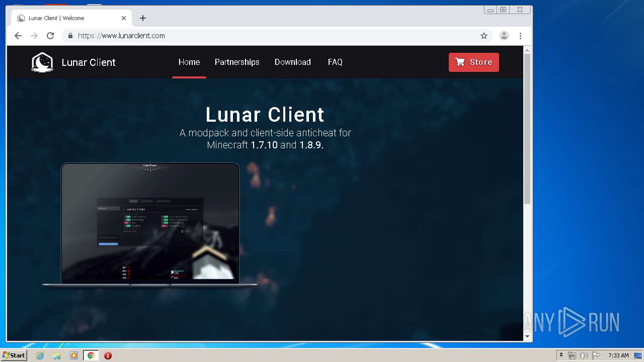Open the Windows Start menu

tap(14, 355)
